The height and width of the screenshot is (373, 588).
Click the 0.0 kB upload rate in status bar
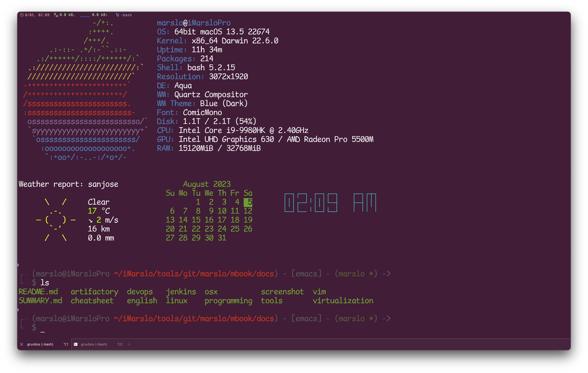coord(100,15)
